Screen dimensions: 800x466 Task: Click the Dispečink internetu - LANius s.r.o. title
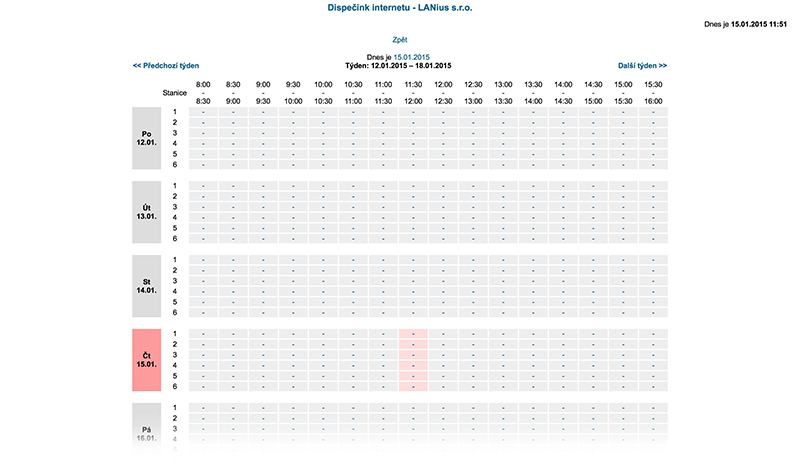point(399,8)
